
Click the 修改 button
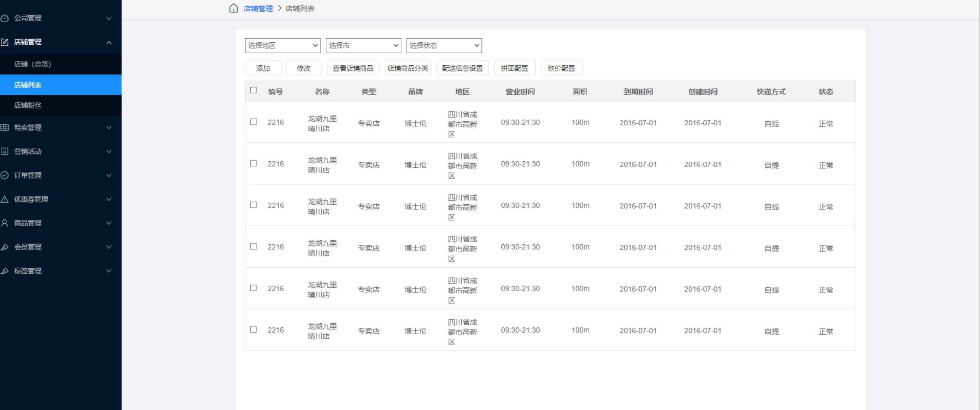pyautogui.click(x=304, y=68)
